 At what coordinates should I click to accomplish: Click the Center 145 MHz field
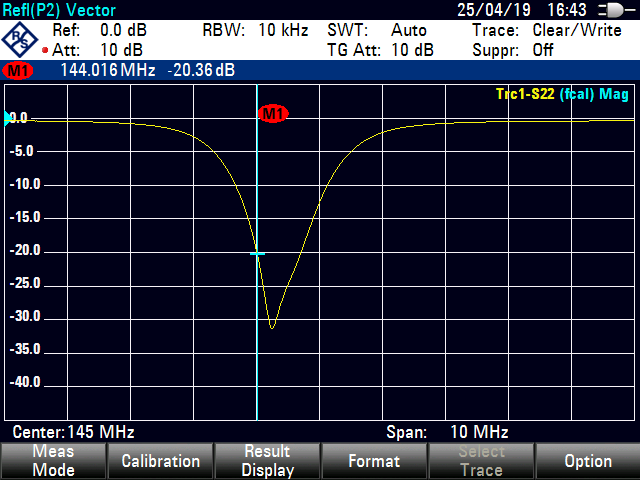point(73,432)
